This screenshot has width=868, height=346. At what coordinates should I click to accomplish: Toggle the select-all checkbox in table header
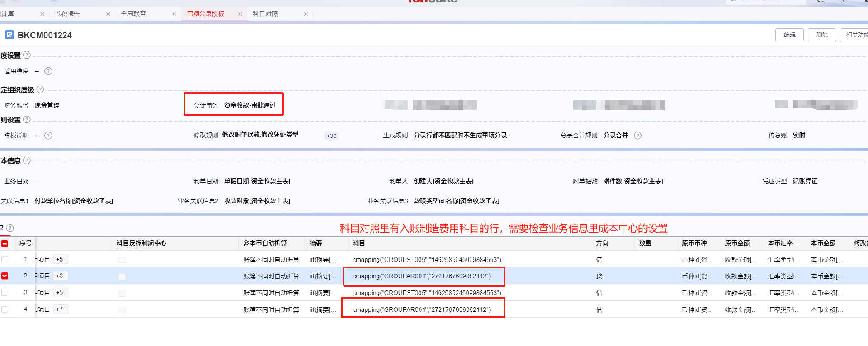[x=5, y=243]
